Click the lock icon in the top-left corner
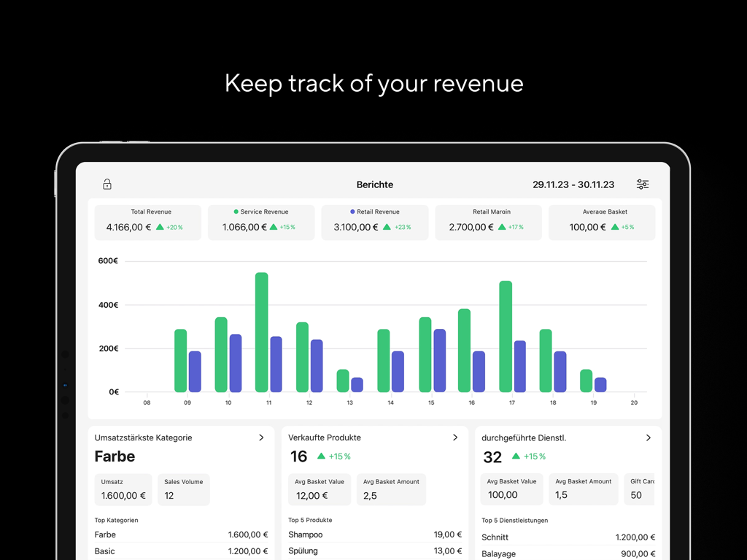The height and width of the screenshot is (560, 747). pyautogui.click(x=107, y=184)
